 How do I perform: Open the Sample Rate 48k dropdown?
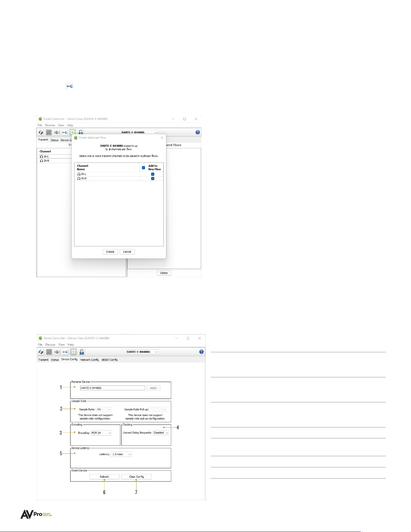tap(104, 409)
